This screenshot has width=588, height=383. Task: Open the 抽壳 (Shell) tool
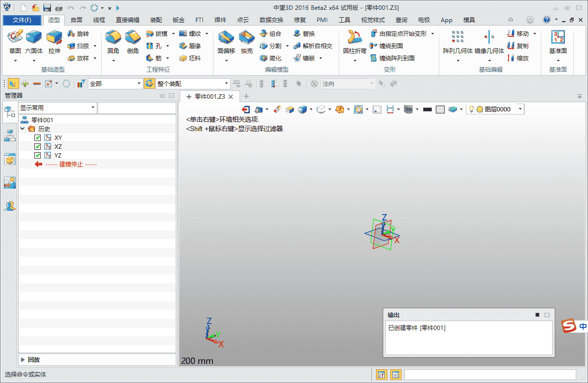coord(246,38)
